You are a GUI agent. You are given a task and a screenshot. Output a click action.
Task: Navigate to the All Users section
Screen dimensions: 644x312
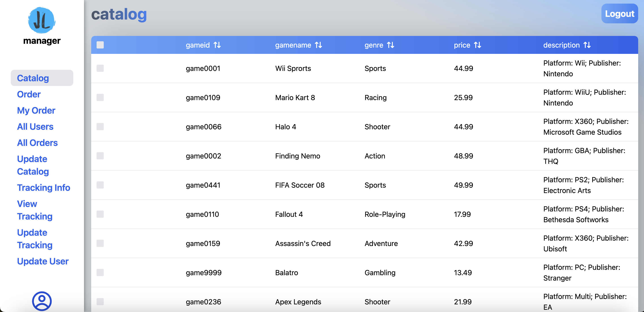(x=35, y=126)
